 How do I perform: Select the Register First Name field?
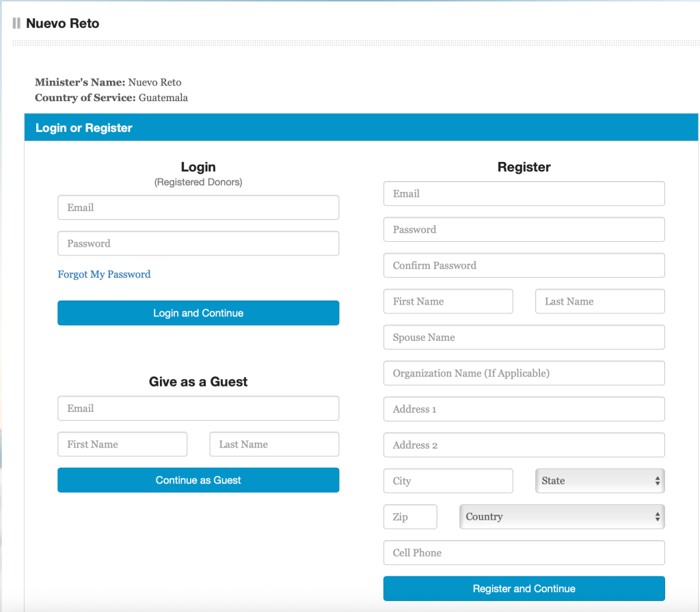448,301
